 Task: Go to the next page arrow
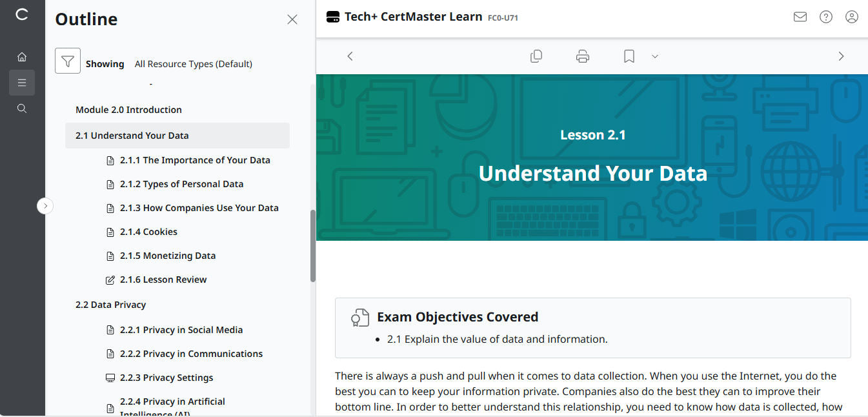click(x=841, y=56)
